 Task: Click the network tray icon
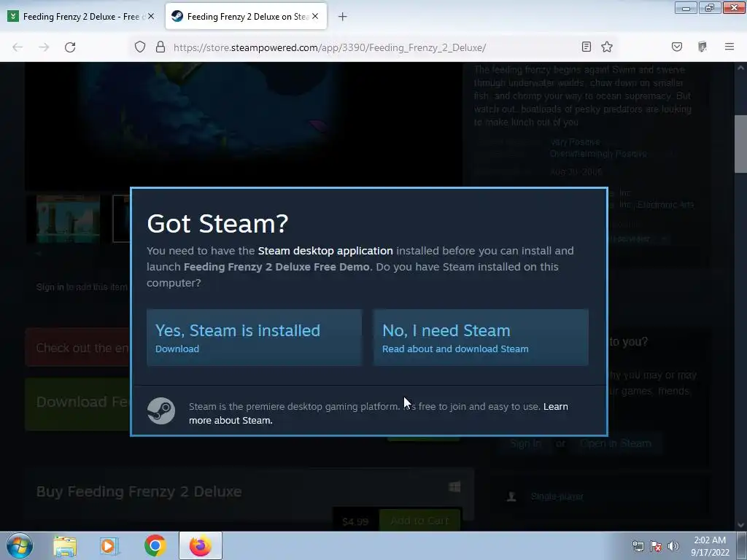(638, 546)
